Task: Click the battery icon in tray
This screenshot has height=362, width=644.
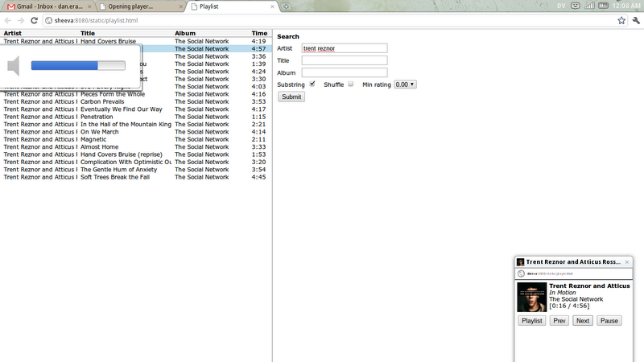Action: click(x=603, y=6)
